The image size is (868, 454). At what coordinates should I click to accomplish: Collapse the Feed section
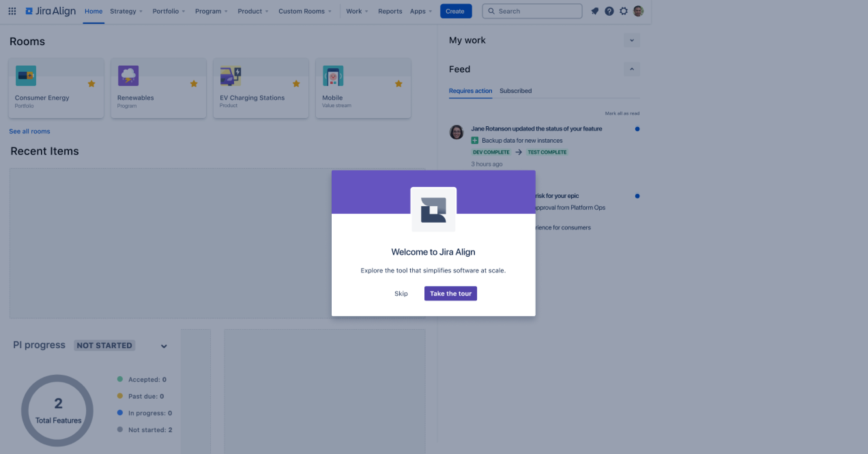pos(632,69)
